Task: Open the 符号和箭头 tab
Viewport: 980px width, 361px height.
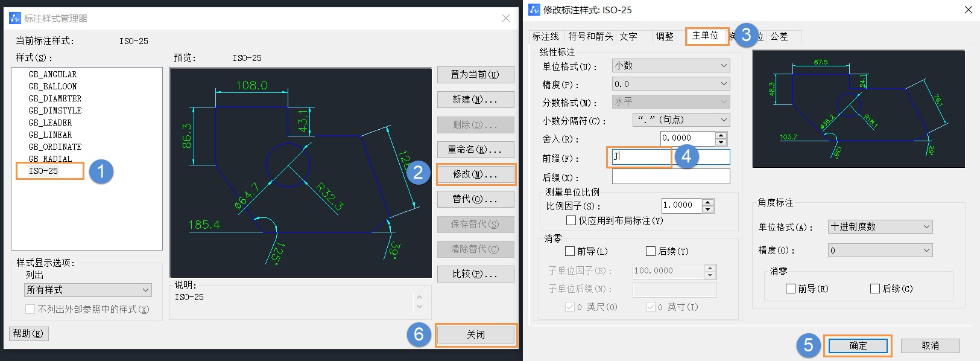Action: (590, 36)
